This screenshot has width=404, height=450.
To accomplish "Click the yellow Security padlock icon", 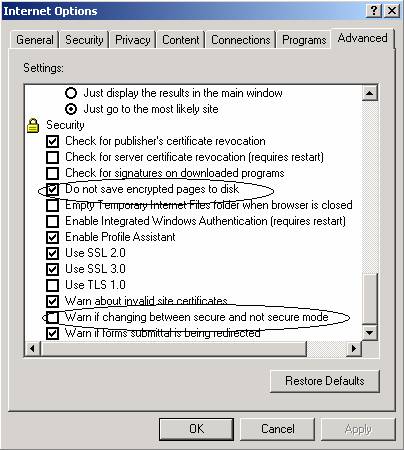I will (33, 126).
